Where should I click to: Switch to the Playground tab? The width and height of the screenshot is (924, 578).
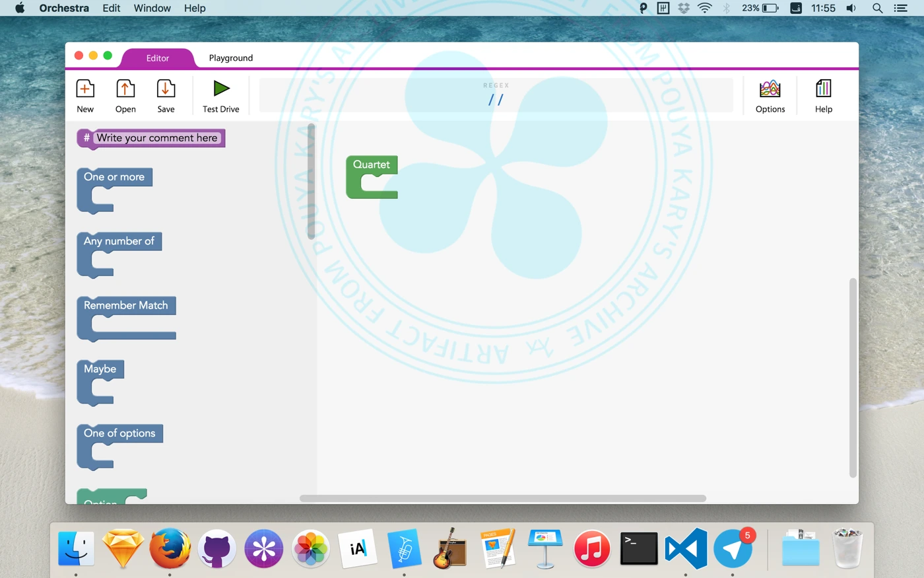pyautogui.click(x=230, y=58)
